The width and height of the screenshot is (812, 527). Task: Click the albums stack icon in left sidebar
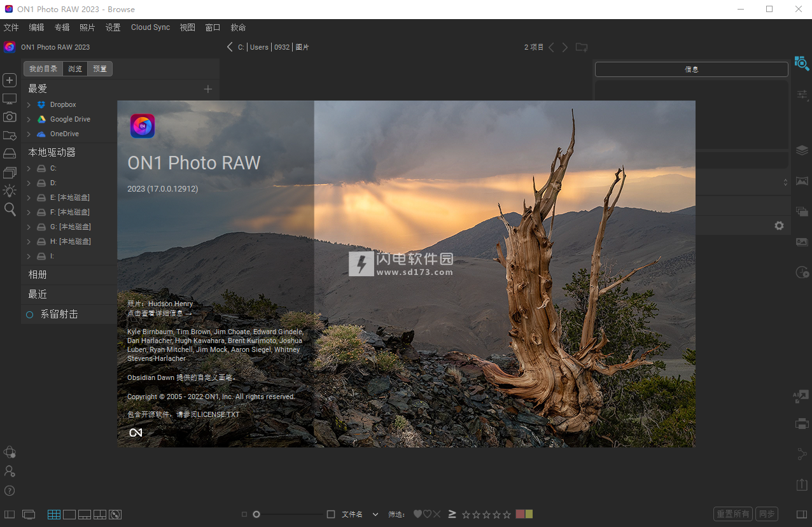(10, 172)
